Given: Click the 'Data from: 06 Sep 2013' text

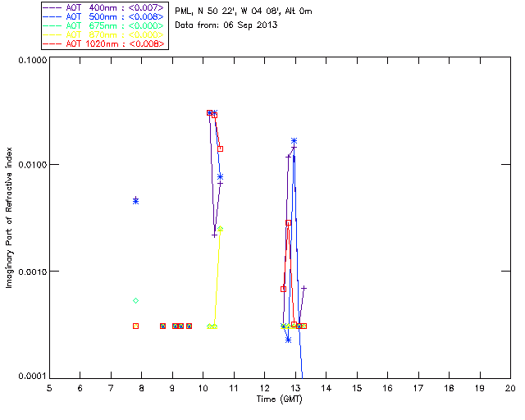Looking at the screenshot, I should 226,25.
